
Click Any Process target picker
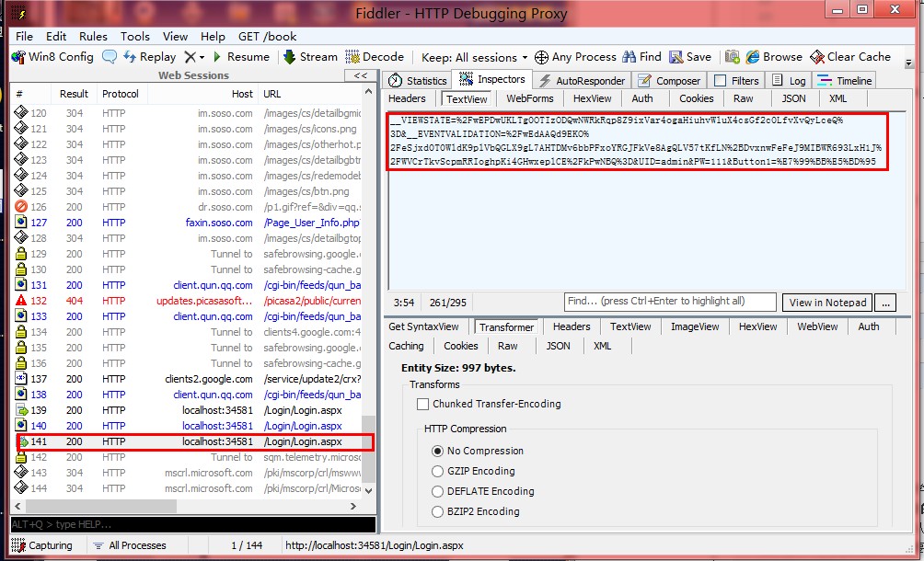pyautogui.click(x=575, y=57)
